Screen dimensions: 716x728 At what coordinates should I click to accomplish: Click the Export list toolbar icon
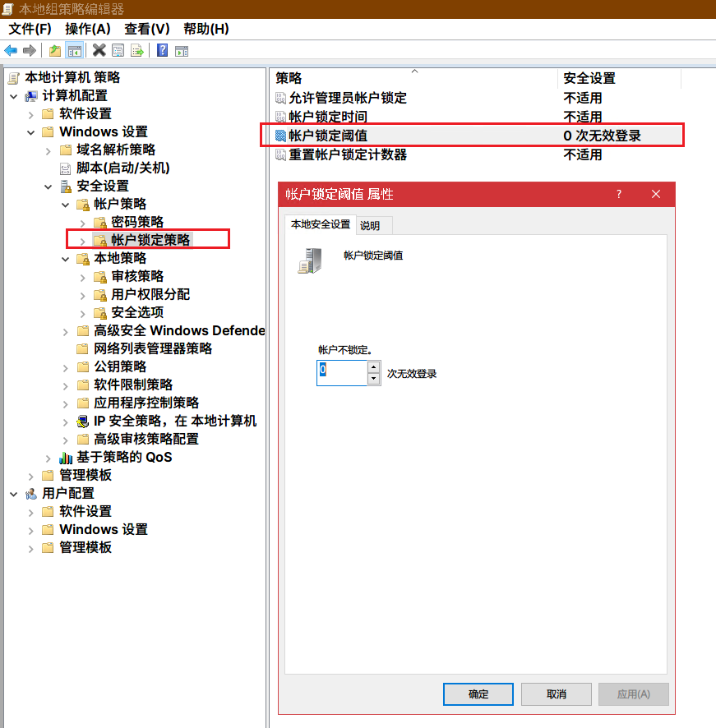pyautogui.click(x=137, y=50)
